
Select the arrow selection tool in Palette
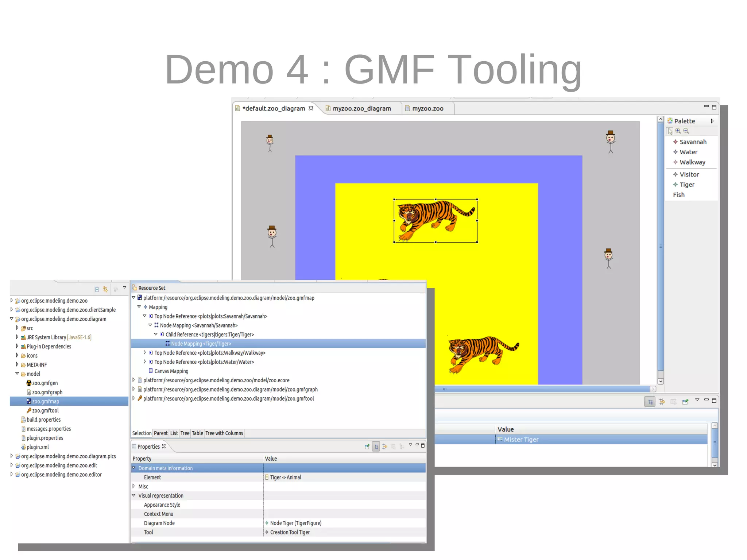tap(670, 131)
